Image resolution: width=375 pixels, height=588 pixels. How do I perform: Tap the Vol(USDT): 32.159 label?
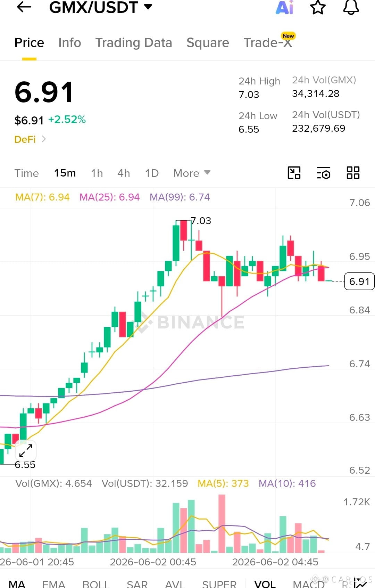[144, 483]
